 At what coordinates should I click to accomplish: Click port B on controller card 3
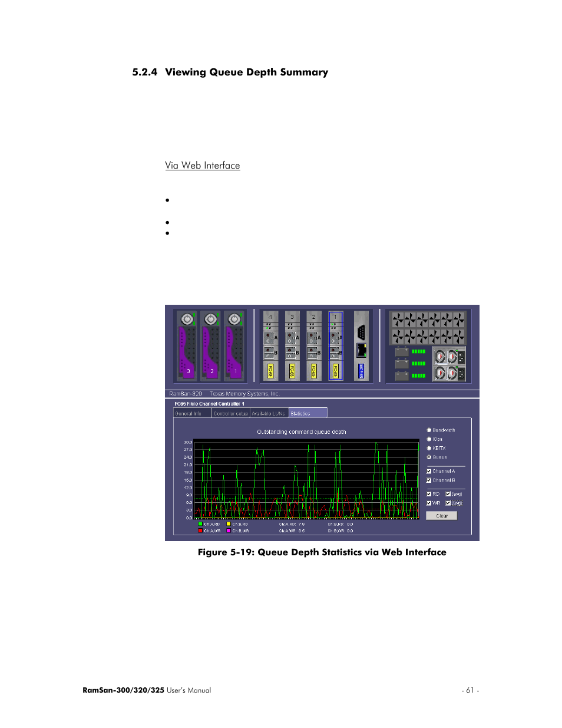coord(292,353)
